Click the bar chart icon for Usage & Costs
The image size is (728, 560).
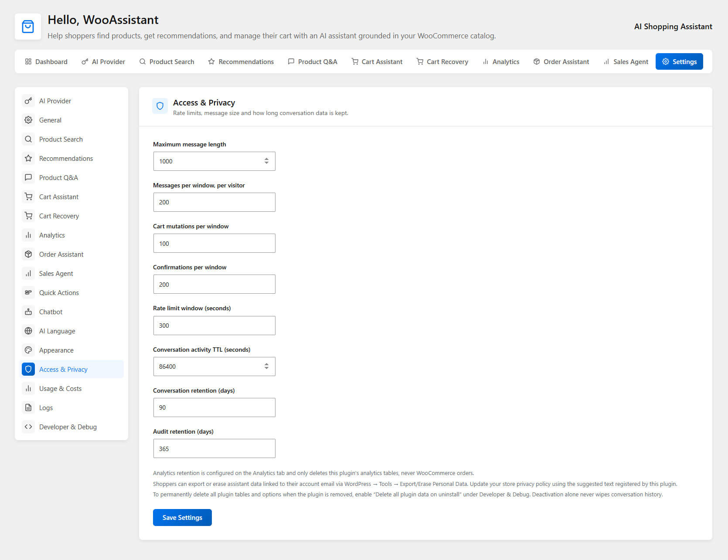tap(28, 389)
